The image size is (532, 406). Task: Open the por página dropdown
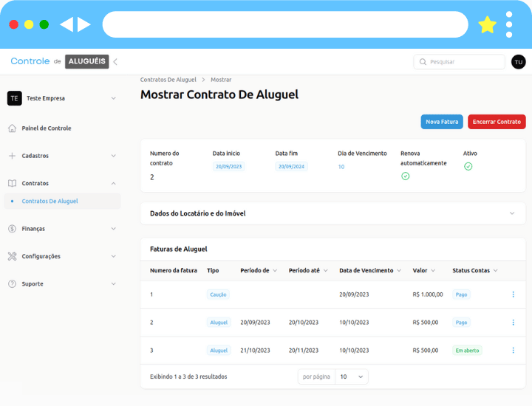(351, 376)
